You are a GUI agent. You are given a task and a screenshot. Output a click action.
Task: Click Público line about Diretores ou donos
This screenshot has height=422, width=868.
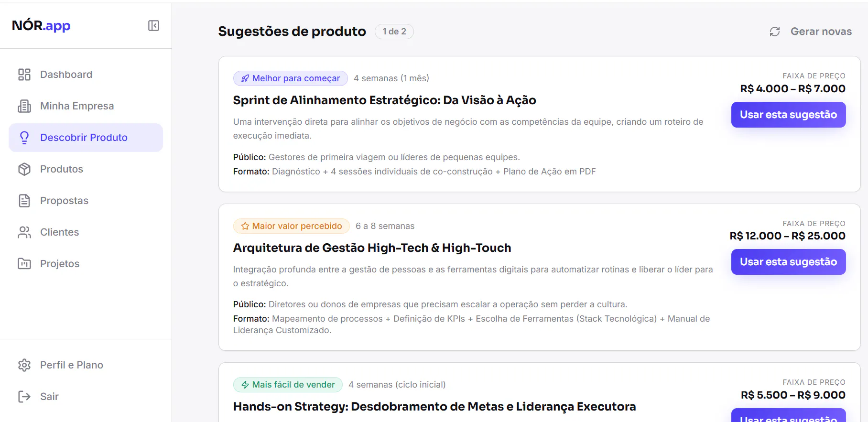pyautogui.click(x=430, y=304)
